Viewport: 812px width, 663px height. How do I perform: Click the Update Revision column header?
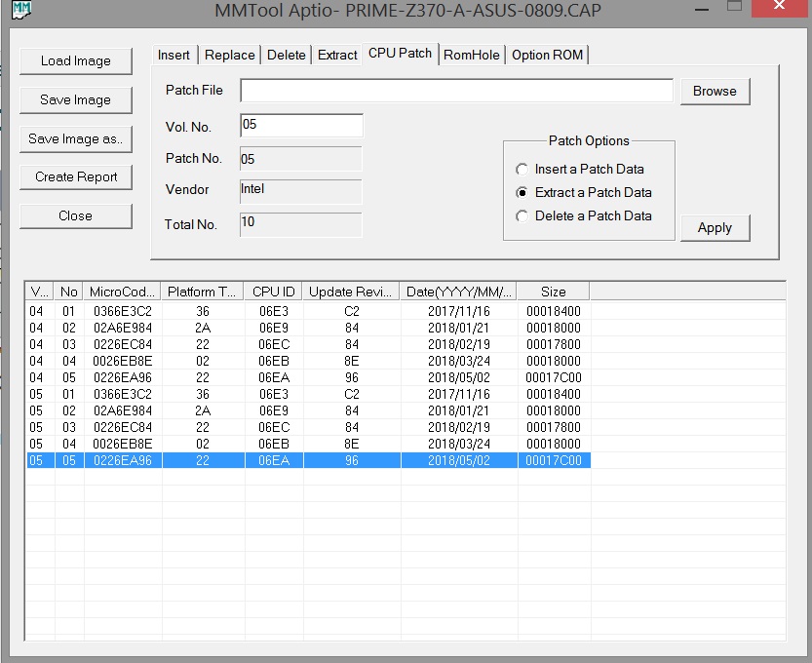tap(351, 292)
